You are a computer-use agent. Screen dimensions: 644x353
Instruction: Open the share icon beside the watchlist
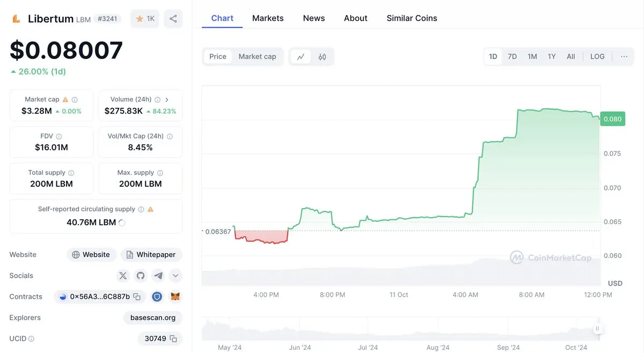(x=173, y=19)
